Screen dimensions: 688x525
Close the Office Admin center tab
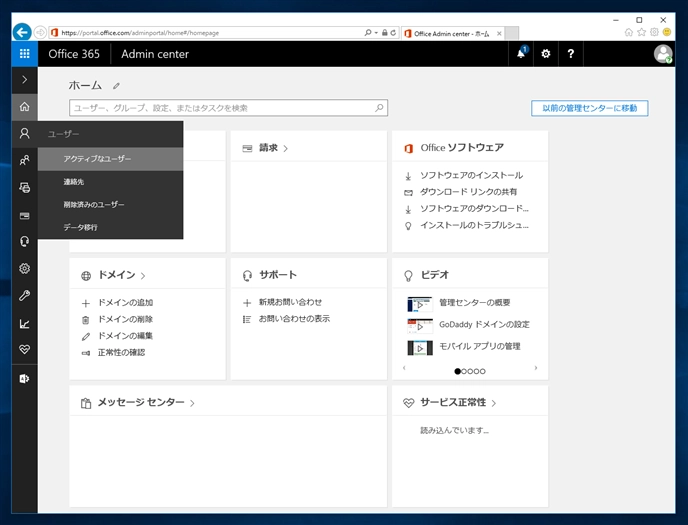499,33
